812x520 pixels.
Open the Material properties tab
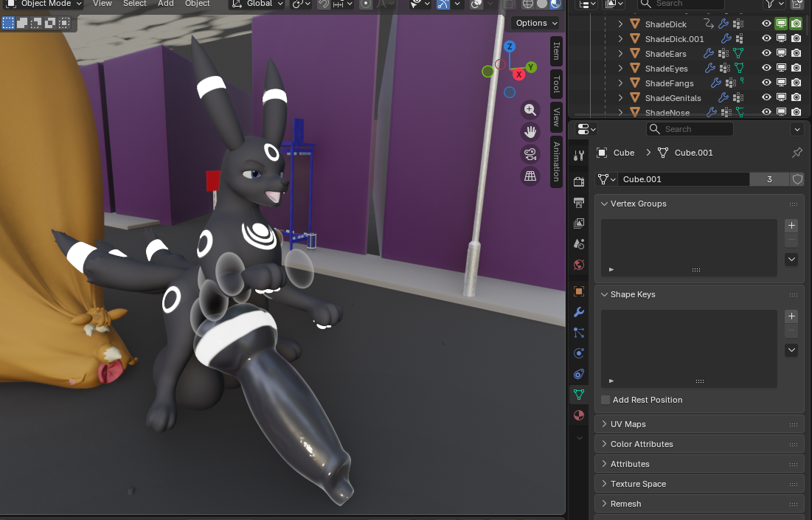click(579, 415)
